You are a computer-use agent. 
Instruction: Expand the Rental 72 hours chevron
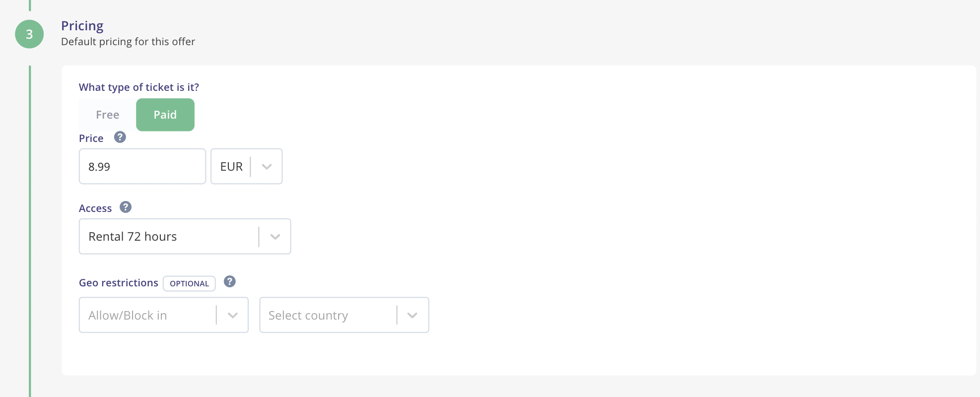(275, 237)
